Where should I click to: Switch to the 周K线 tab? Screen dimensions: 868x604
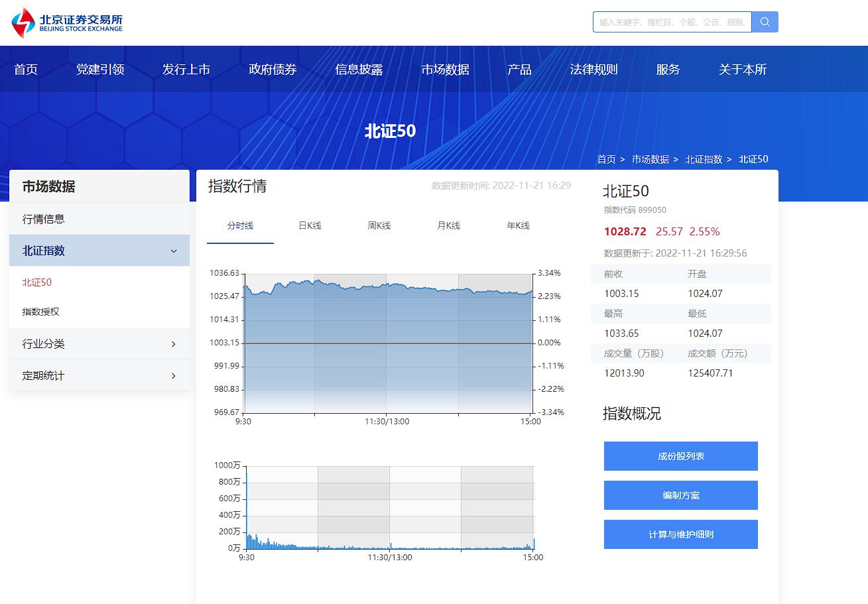click(379, 225)
